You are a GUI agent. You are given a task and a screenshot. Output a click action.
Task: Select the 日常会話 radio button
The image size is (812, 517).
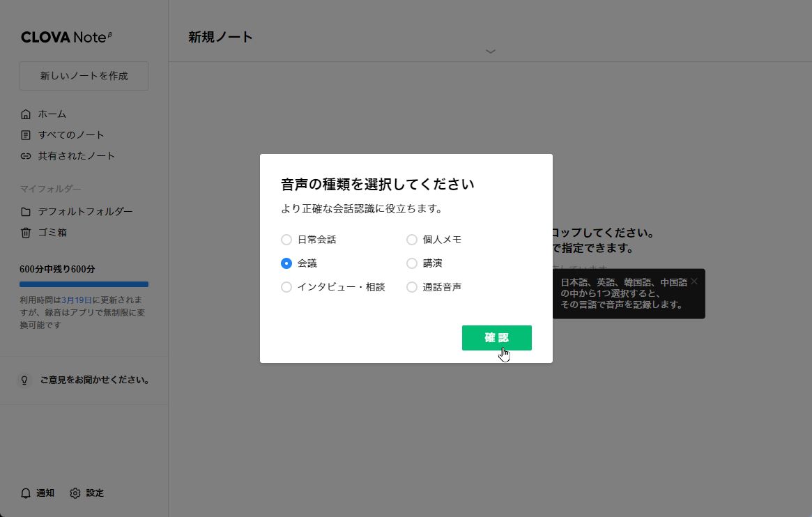(x=286, y=240)
